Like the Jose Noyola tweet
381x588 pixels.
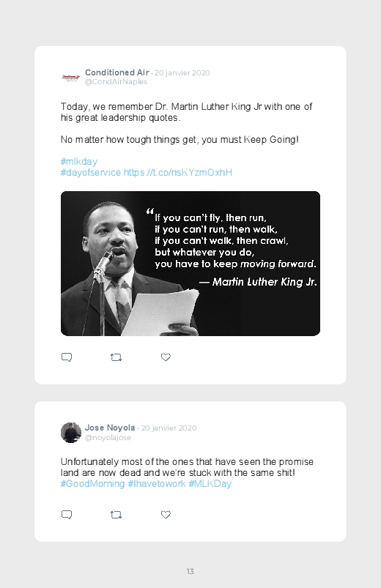(x=166, y=515)
